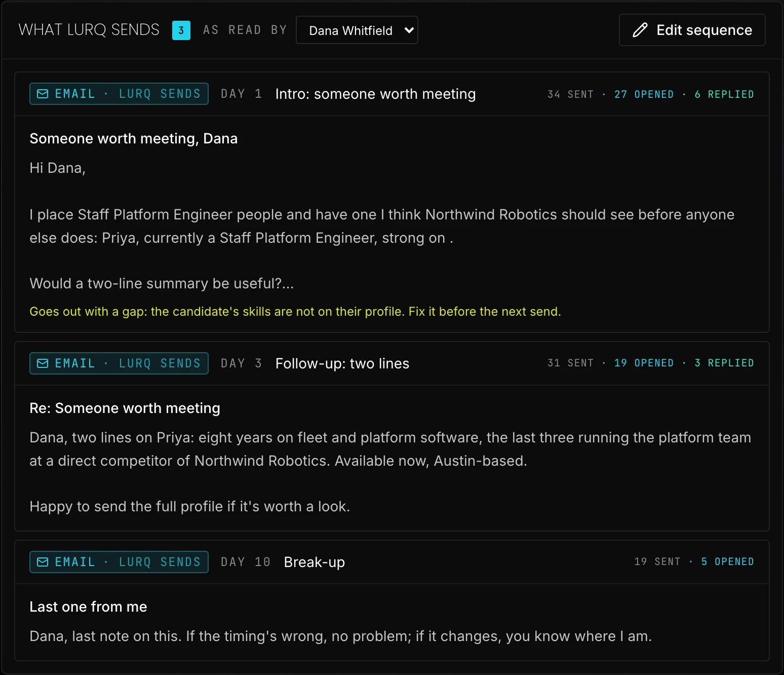Click the '34 SENT' stat
Viewport: 784px width, 675px height.
(570, 94)
